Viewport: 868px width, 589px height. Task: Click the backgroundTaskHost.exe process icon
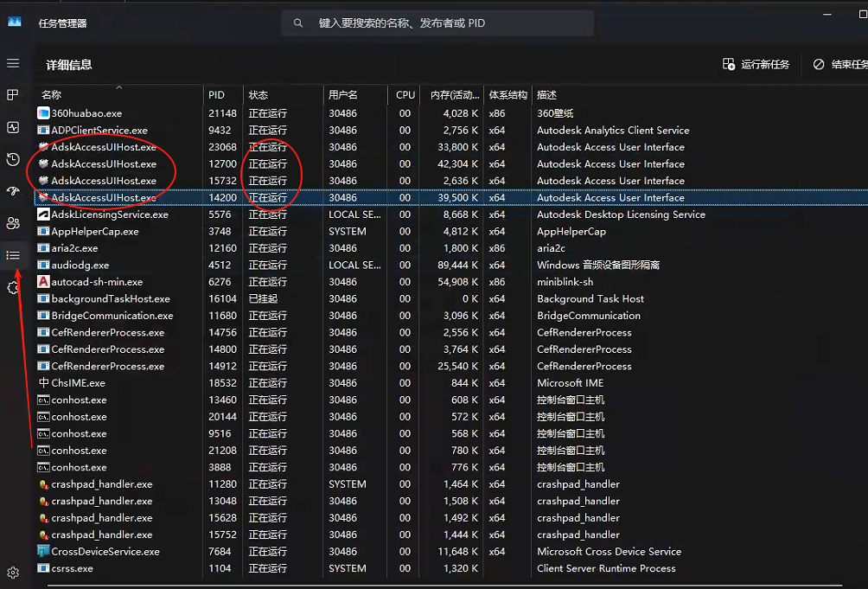click(x=43, y=299)
